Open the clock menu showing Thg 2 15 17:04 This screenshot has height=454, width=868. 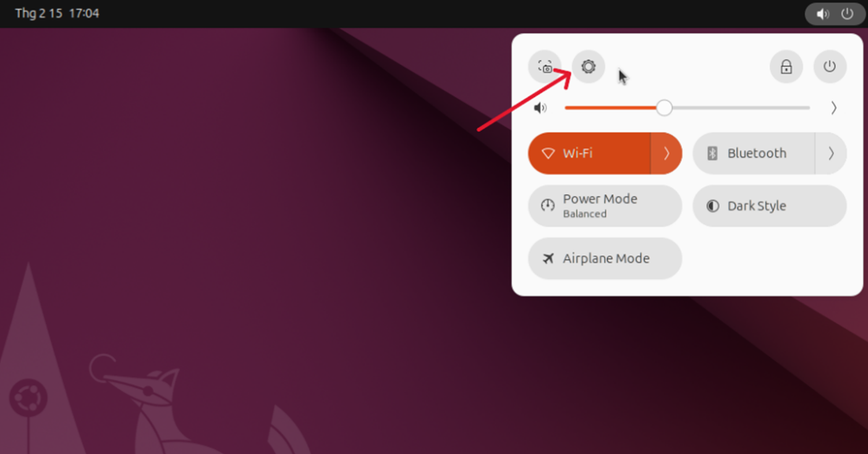(57, 14)
